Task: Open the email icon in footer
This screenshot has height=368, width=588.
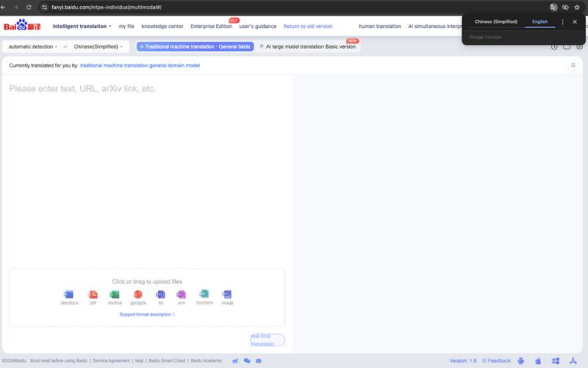Action: 259,361
